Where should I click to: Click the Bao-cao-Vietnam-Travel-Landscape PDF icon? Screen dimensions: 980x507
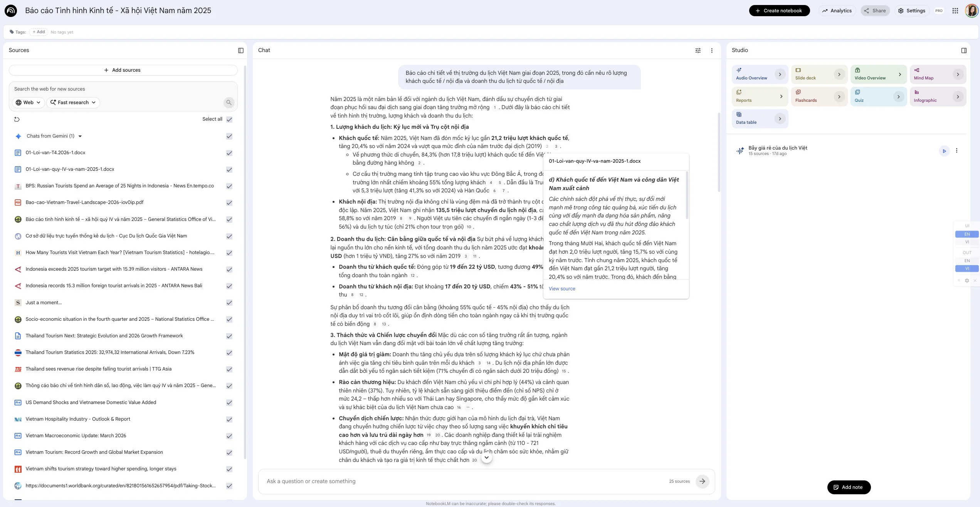click(x=18, y=202)
